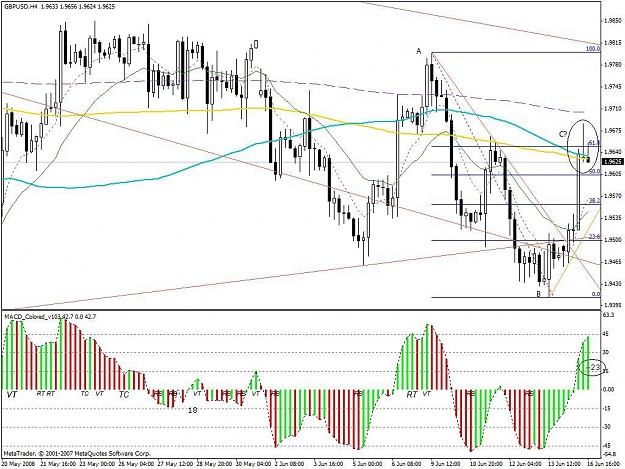625x469 pixels.
Task: Click the wave label B at the swing low
Action: coord(539,294)
